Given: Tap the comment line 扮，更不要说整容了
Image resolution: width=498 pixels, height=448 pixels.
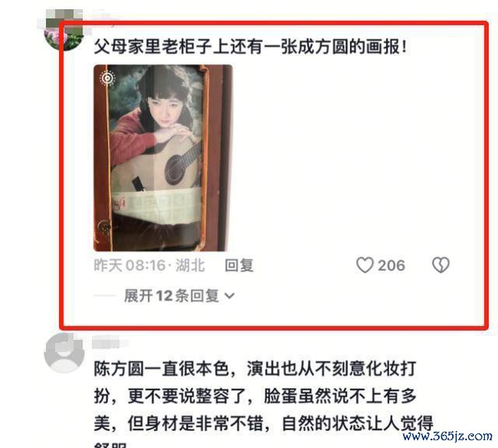Looking at the screenshot, I should 255,396.
